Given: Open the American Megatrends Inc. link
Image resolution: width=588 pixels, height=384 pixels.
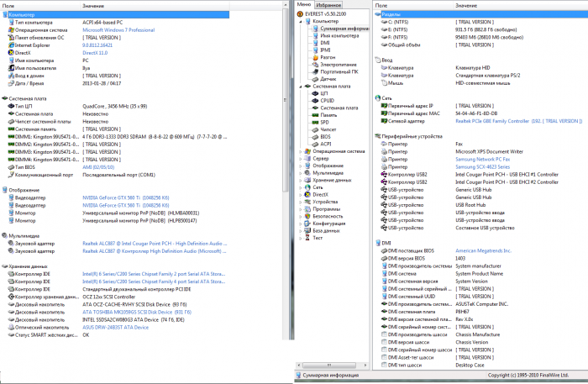Looking at the screenshot, I should tap(483, 251).
